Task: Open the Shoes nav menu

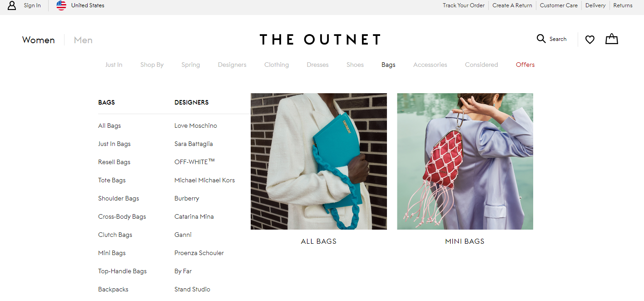Action: (x=355, y=65)
